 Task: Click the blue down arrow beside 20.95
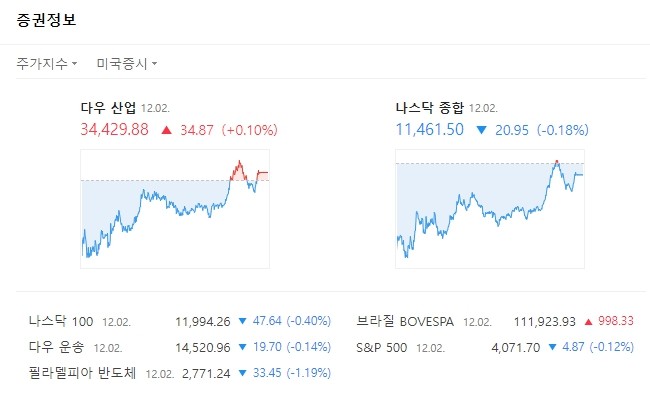pyautogui.click(x=482, y=130)
